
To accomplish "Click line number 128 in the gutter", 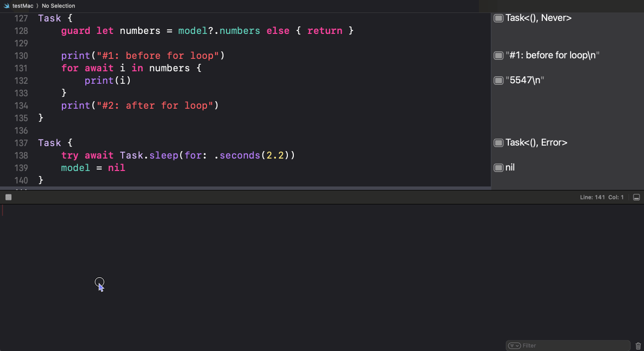I will point(21,31).
